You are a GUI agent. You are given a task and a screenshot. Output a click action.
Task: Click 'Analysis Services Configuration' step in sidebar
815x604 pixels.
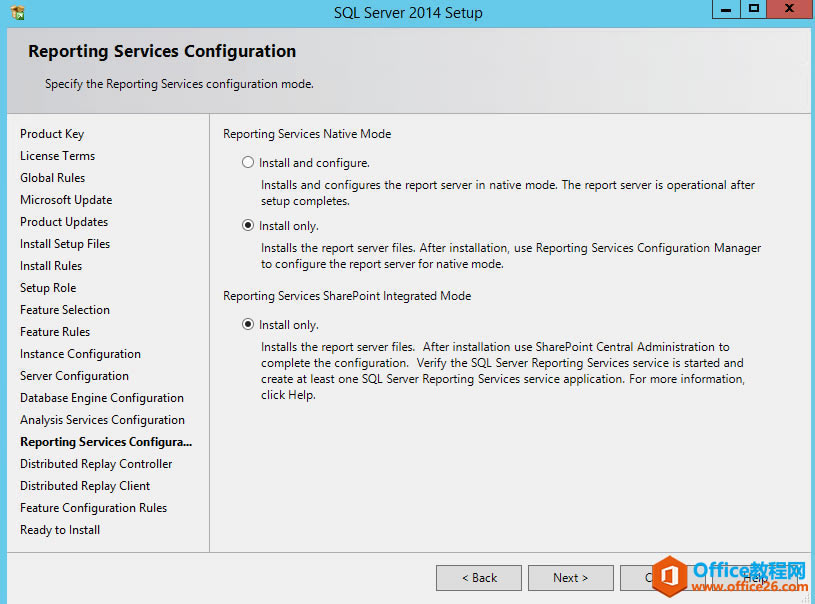point(102,420)
